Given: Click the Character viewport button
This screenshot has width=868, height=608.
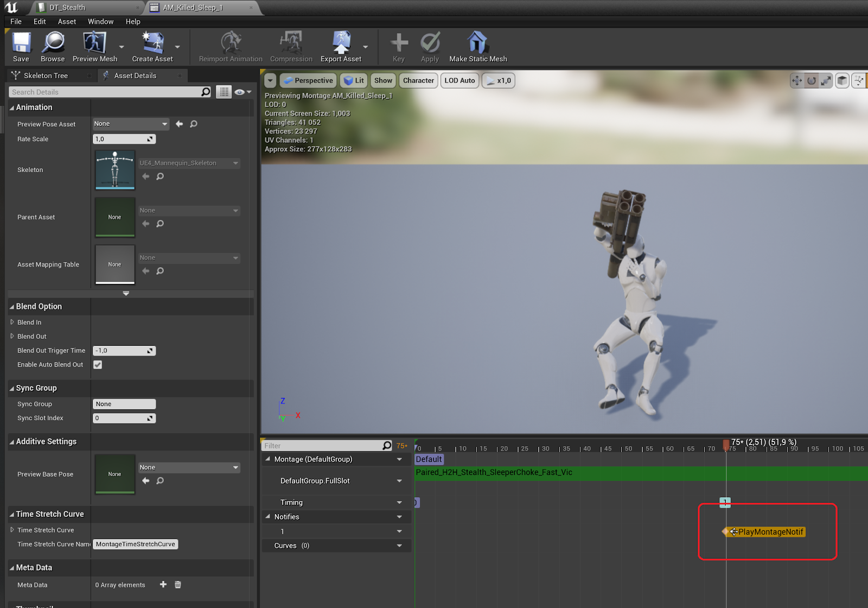Looking at the screenshot, I should [418, 81].
